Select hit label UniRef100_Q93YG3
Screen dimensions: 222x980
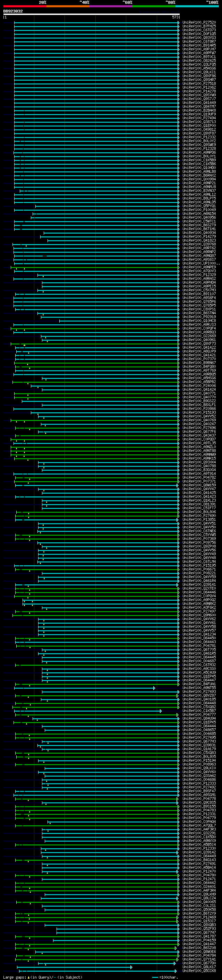(x=199, y=38)
